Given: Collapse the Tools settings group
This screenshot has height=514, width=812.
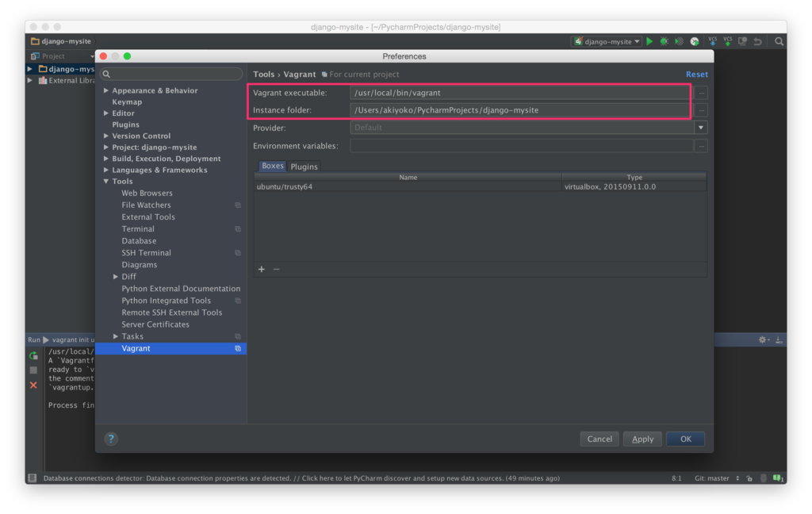Looking at the screenshot, I should coord(106,182).
